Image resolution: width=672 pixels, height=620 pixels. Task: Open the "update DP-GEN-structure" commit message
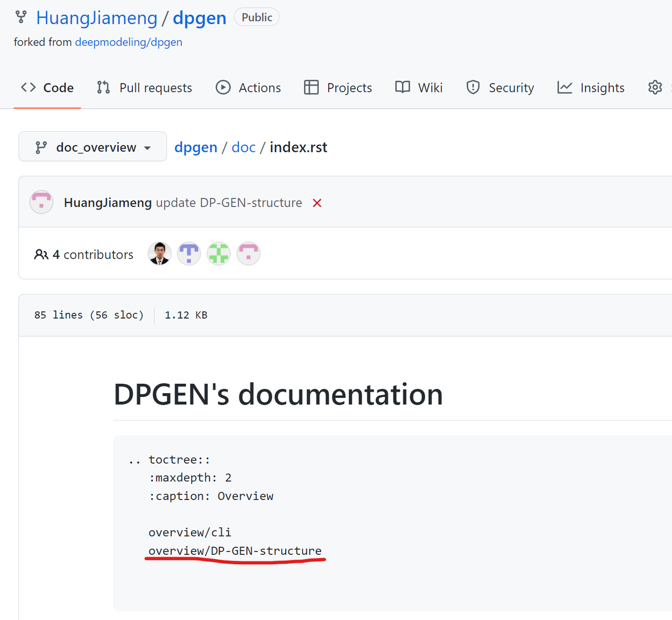(x=229, y=203)
